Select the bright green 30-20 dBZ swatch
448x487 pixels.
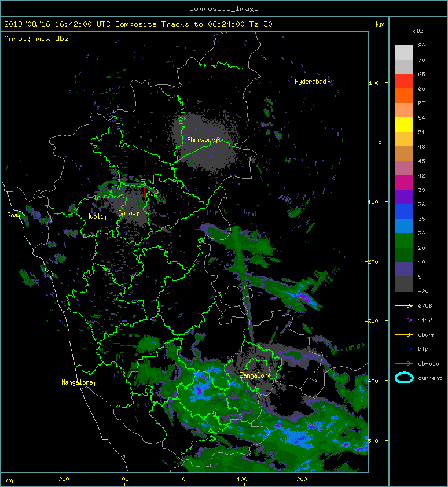(x=404, y=241)
